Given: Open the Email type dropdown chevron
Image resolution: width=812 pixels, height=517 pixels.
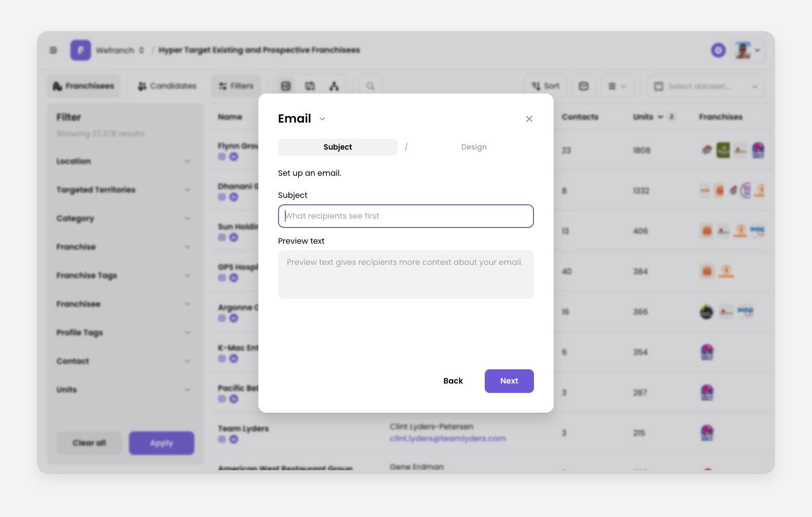Looking at the screenshot, I should click(x=322, y=119).
